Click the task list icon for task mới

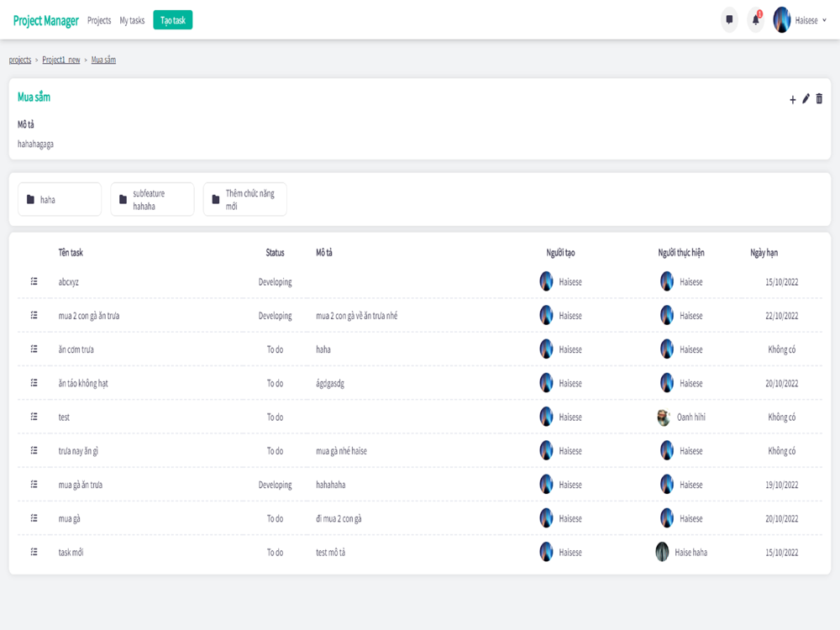point(34,552)
